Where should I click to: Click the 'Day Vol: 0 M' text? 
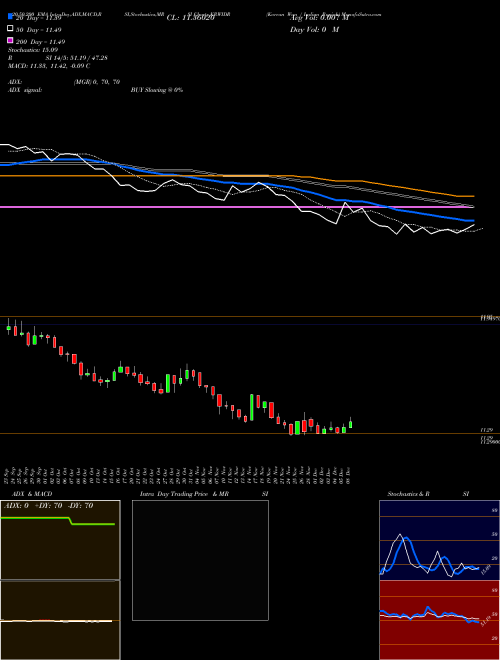(314, 30)
